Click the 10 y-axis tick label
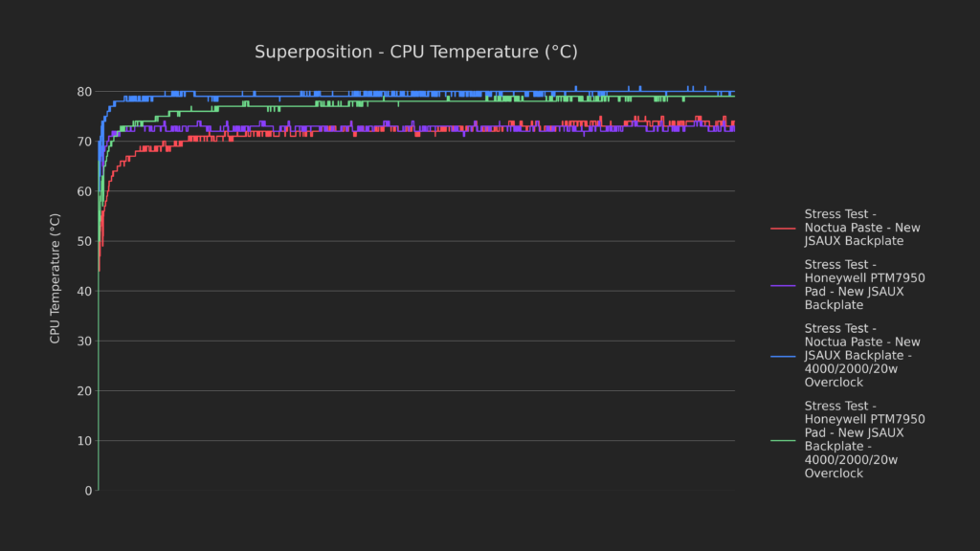The height and width of the screenshot is (551, 980). click(84, 441)
